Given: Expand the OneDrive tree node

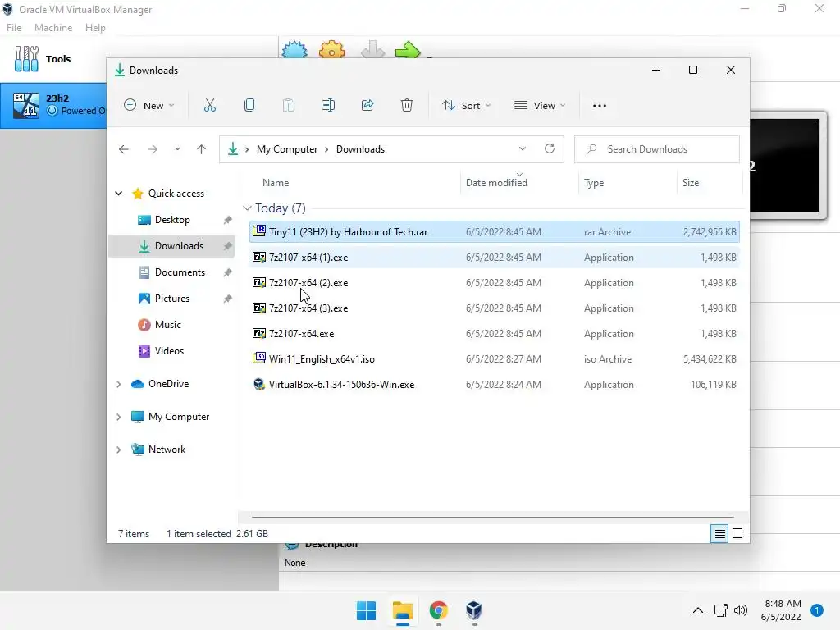Looking at the screenshot, I should [119, 384].
